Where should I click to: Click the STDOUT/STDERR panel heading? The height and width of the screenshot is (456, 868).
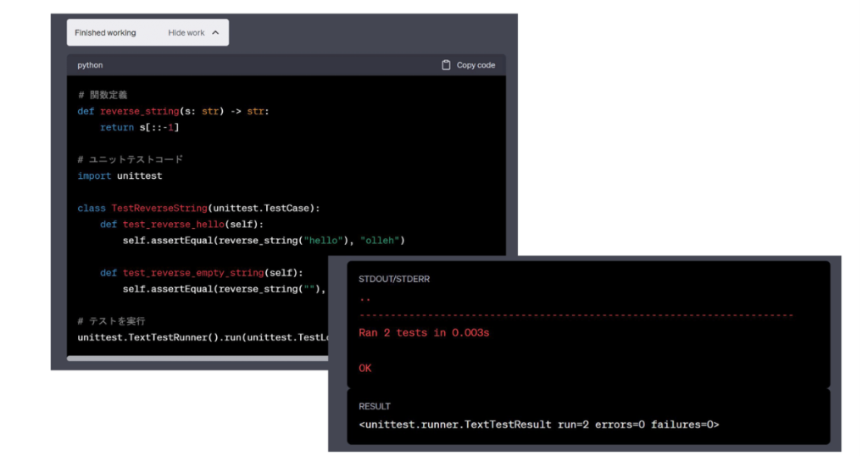pyautogui.click(x=394, y=279)
